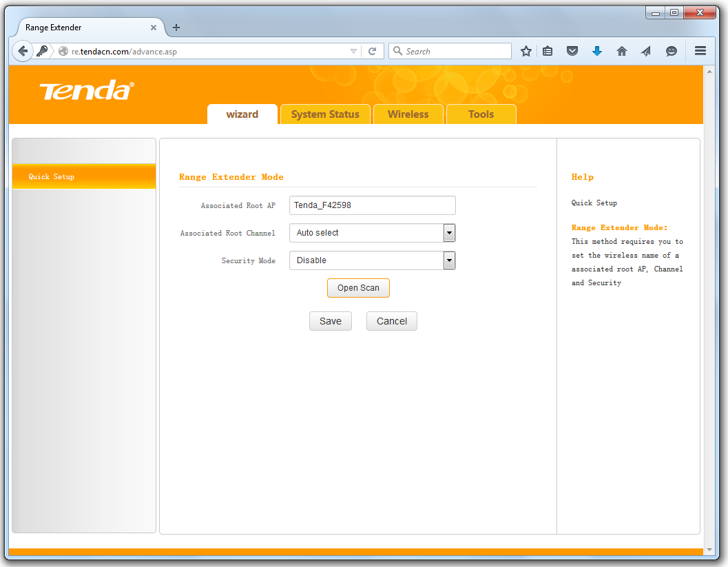This screenshot has height=567, width=728.
Task: Bookmark this page with star icon
Action: point(526,51)
